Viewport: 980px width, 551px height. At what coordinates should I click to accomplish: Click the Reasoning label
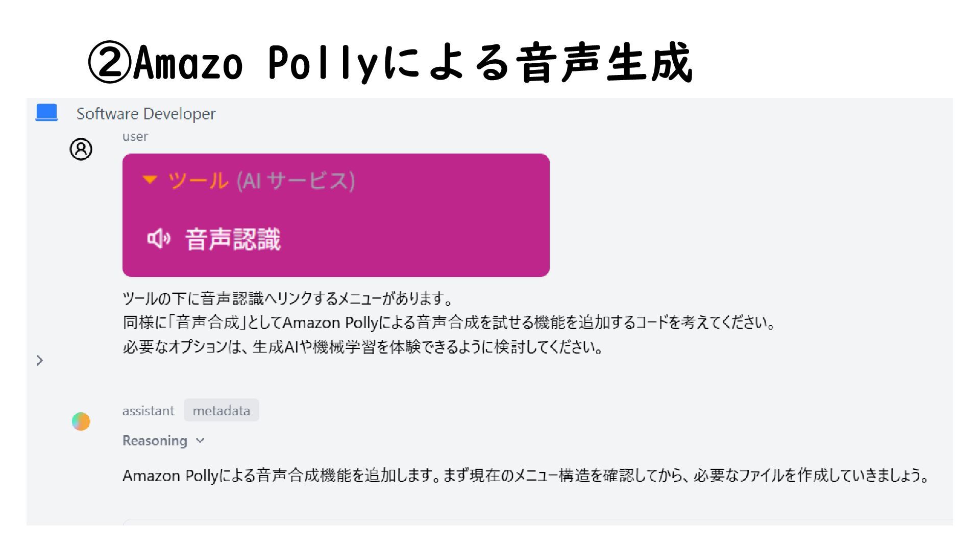[155, 440]
